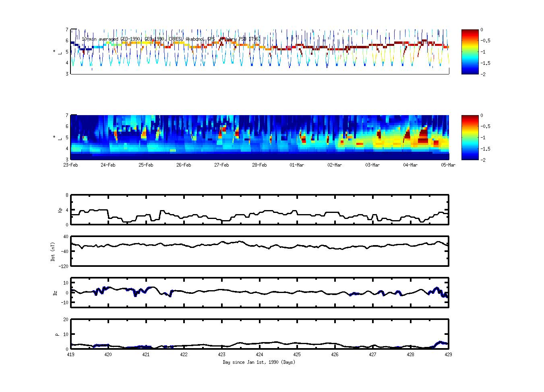Click the Bz y-axis label

coord(56,293)
